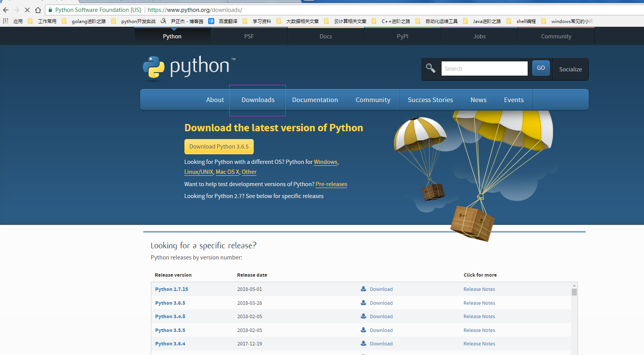Click the magnifying glass search icon
644x355 pixels.
(x=430, y=68)
